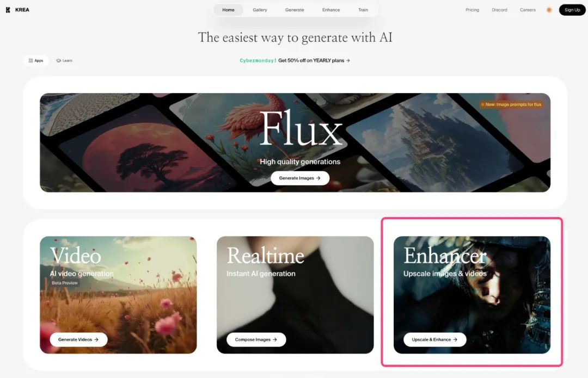Open the Train nav tab

click(x=363, y=10)
